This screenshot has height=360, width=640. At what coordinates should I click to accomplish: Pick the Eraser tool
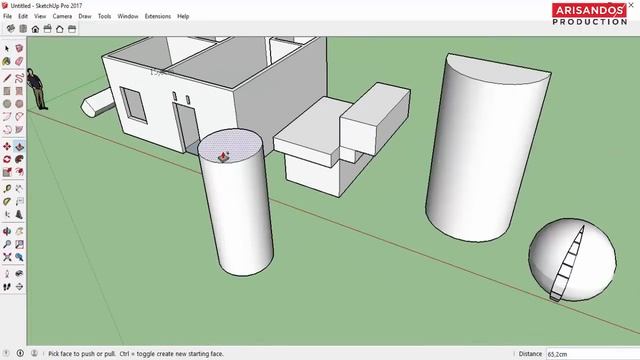click(19, 62)
